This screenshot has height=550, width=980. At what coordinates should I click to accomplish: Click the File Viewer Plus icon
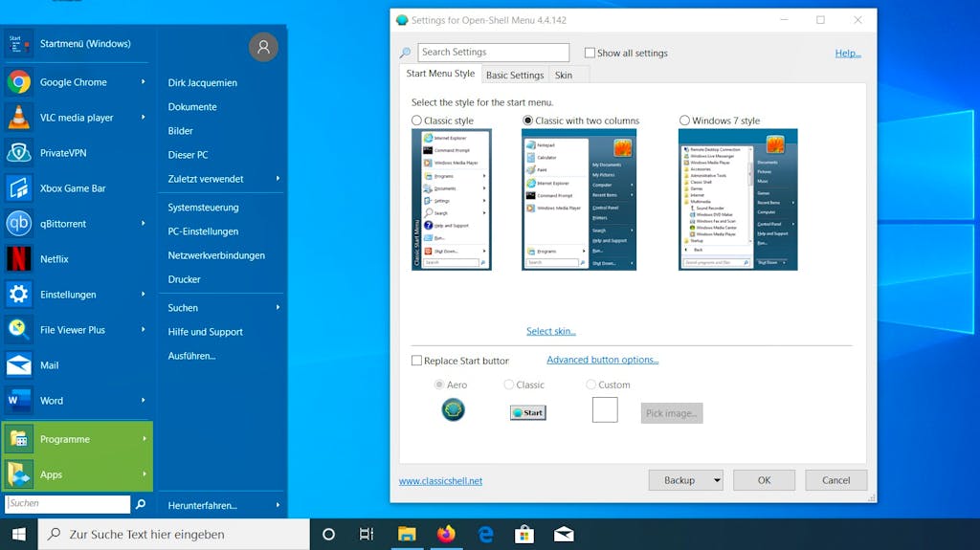point(19,329)
